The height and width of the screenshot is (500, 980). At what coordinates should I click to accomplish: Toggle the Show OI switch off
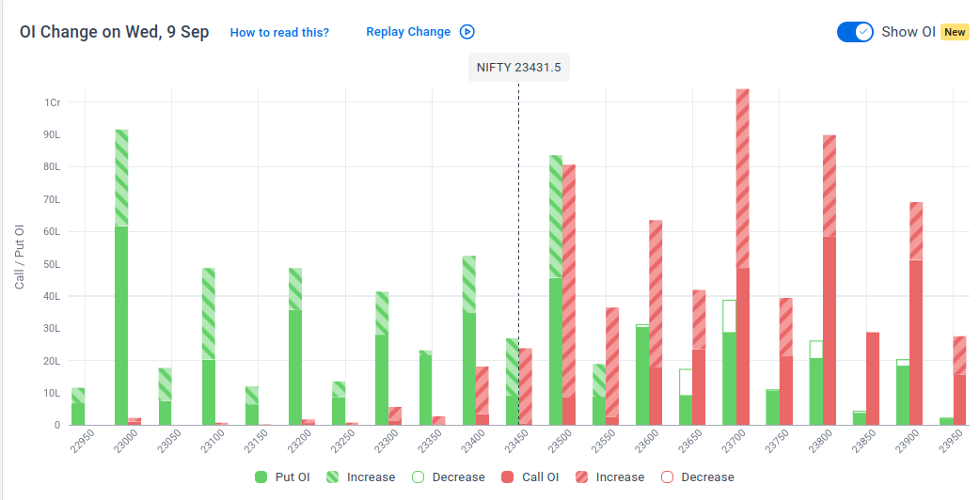(855, 32)
